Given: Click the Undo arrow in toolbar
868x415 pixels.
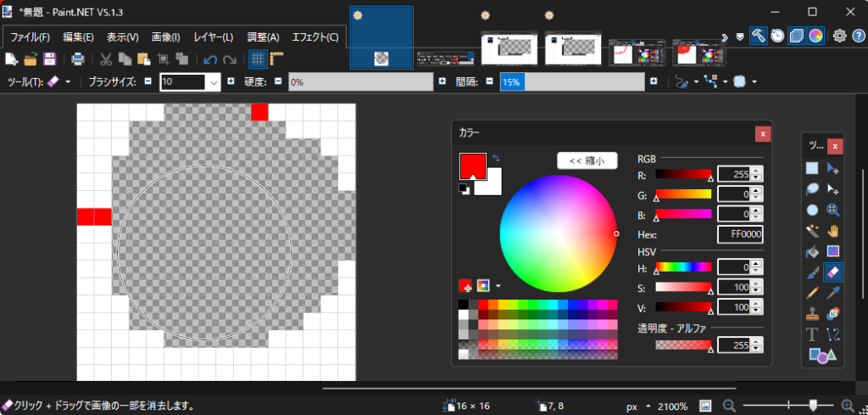Looking at the screenshot, I should [x=210, y=59].
